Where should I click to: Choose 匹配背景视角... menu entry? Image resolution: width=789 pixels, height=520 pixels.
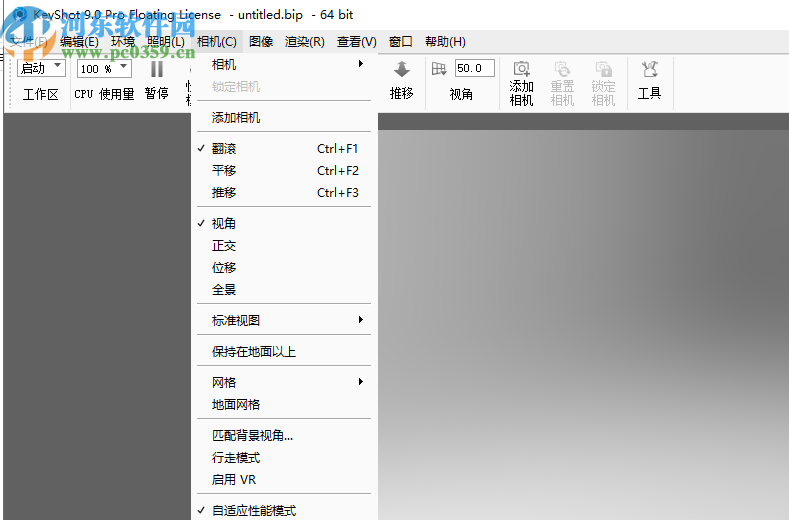284,435
